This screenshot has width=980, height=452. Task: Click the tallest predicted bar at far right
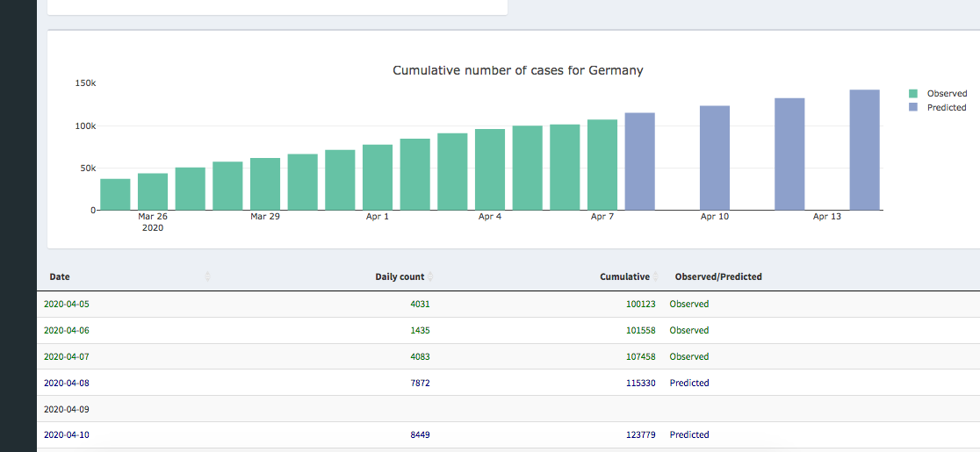tap(864, 149)
